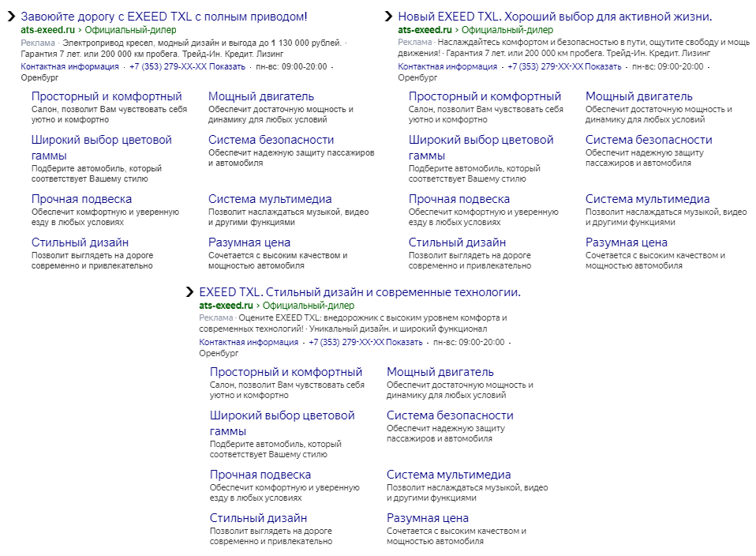Open 'Разумная цена' in the 'современные технологии' ad

(428, 518)
